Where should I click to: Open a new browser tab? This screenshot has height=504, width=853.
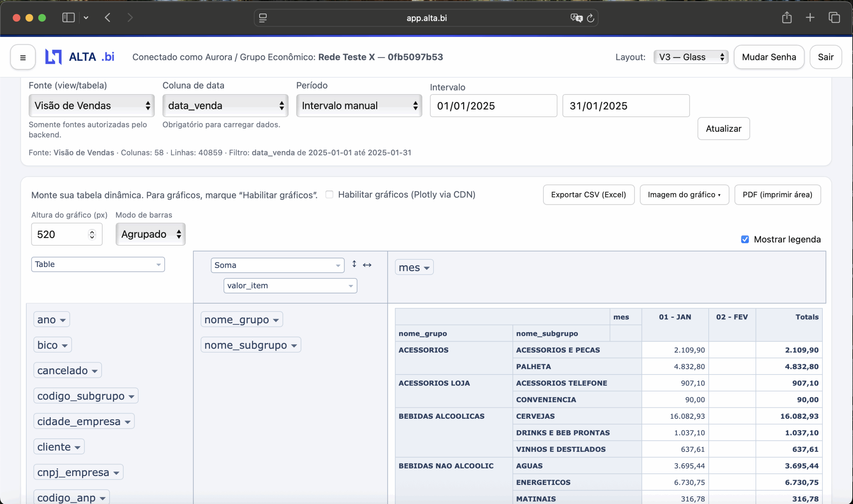pyautogui.click(x=810, y=18)
